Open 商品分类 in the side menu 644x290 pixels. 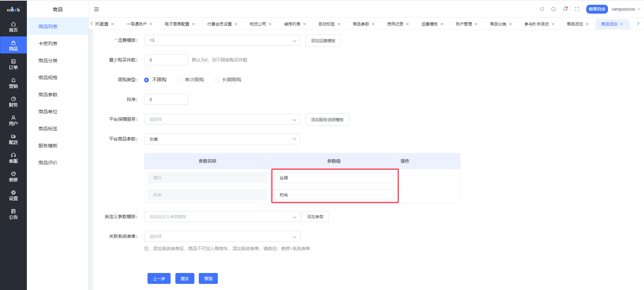[x=48, y=61]
